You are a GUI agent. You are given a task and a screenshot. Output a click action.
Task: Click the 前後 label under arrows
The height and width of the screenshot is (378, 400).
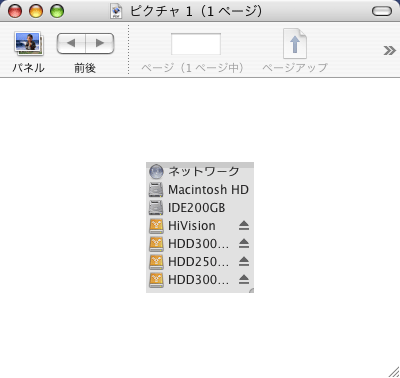85,68
